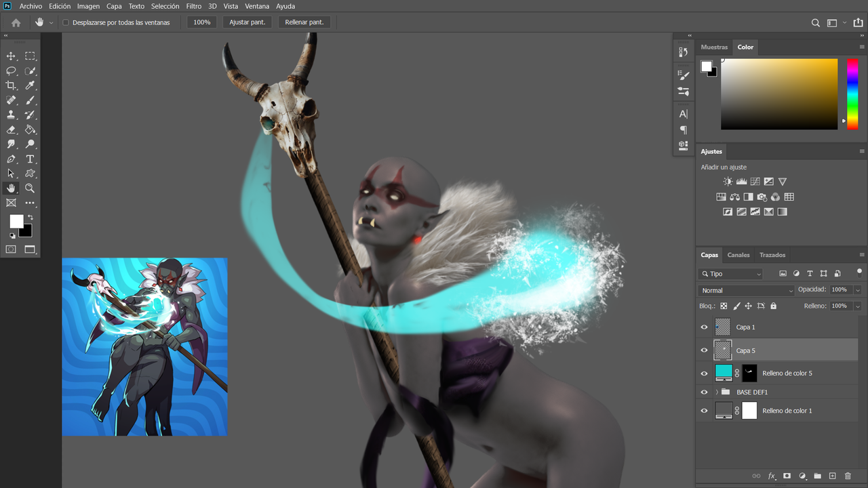The height and width of the screenshot is (488, 868).
Task: Select the Paint Bucket tool
Action: [x=30, y=129]
